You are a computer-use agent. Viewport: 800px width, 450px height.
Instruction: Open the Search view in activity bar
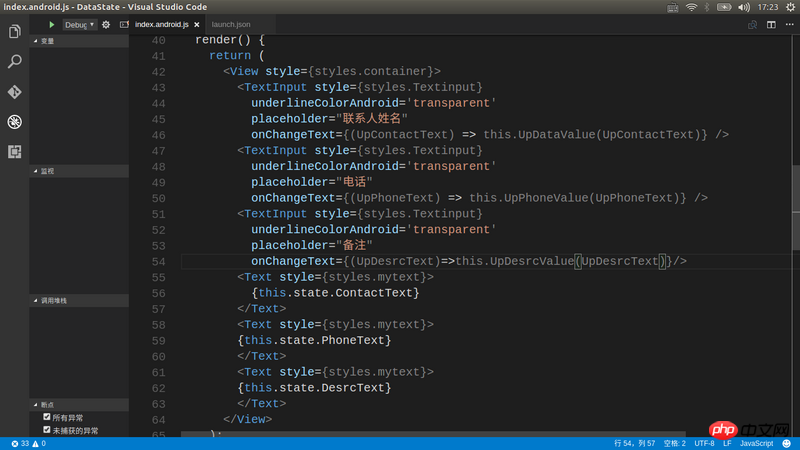click(15, 62)
